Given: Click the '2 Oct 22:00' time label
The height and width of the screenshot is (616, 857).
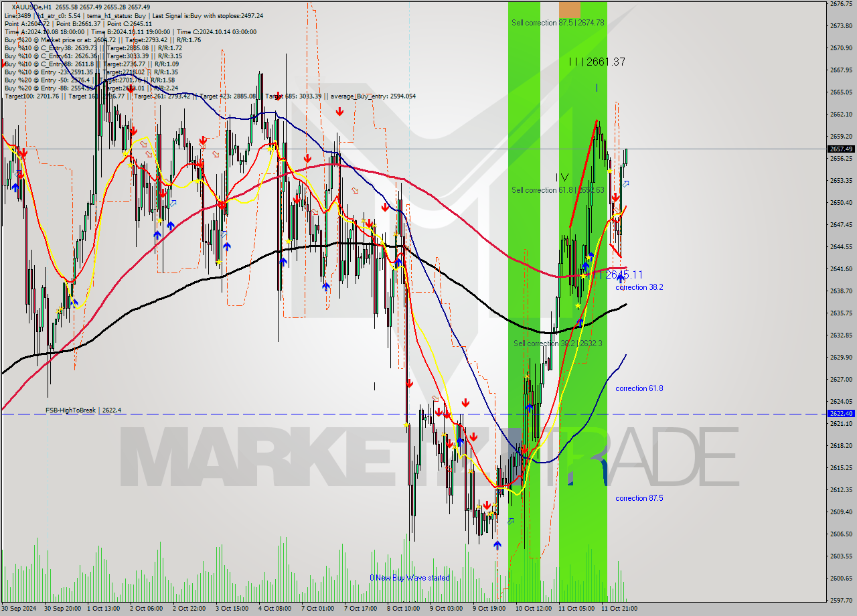Looking at the screenshot, I should tap(189, 609).
